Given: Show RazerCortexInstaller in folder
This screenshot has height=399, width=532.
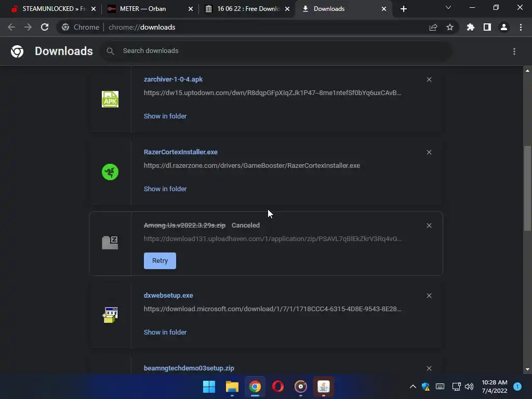Looking at the screenshot, I should pos(165,189).
